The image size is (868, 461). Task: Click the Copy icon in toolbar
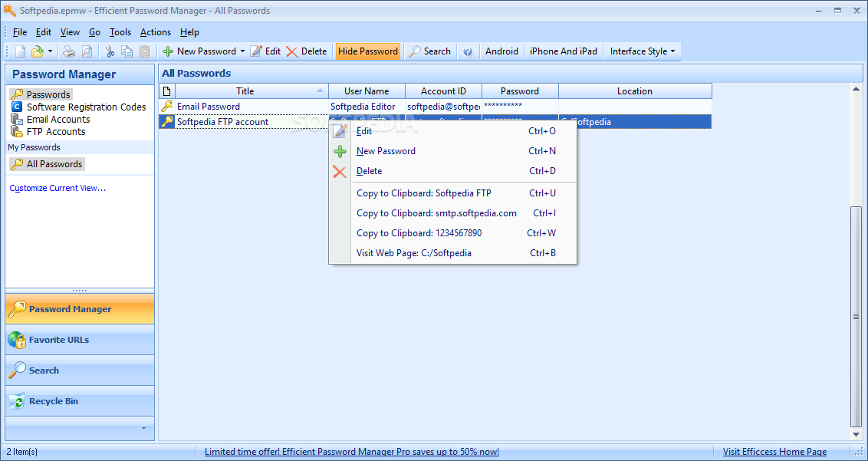point(127,51)
